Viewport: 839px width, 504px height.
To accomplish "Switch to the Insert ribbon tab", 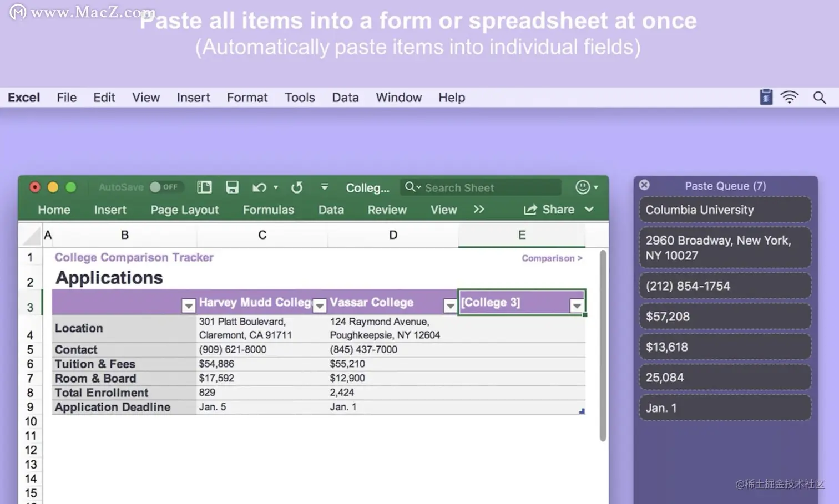I will (110, 210).
